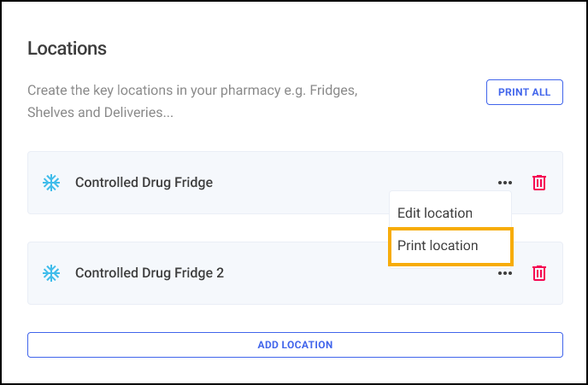Select the Controlled Drug Fridge row name

144,182
